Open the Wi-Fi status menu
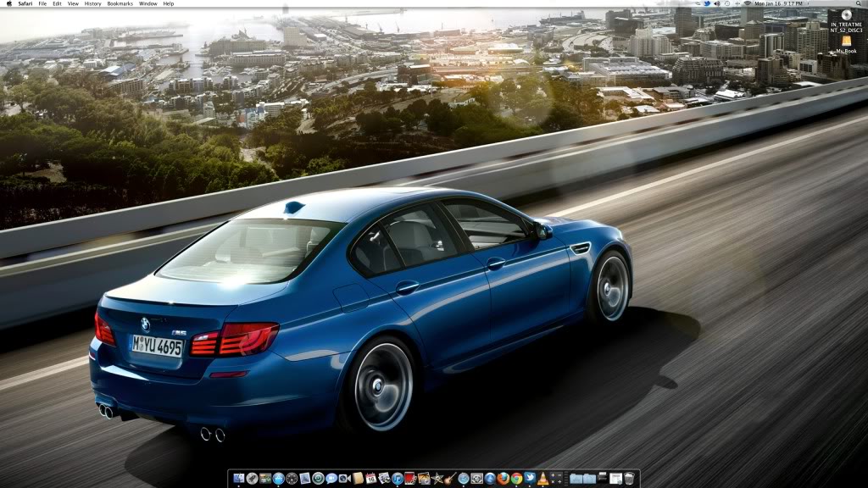Image resolution: width=868 pixels, height=488 pixels. click(x=748, y=3)
